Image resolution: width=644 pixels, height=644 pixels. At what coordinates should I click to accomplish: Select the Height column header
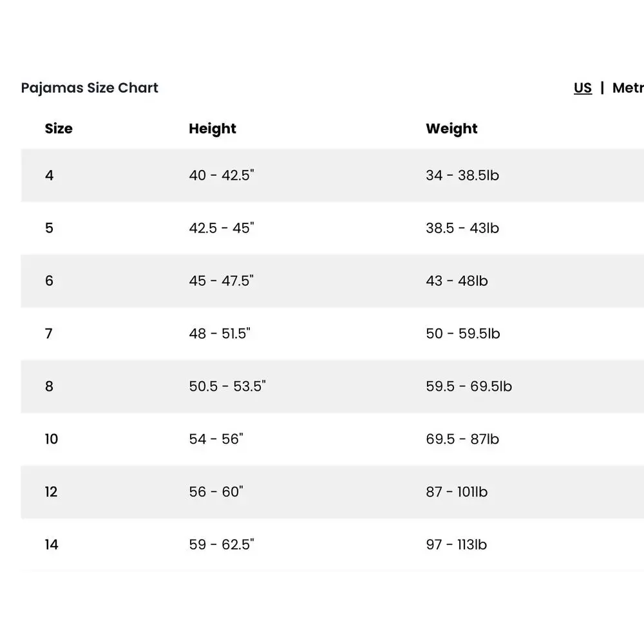(x=213, y=129)
